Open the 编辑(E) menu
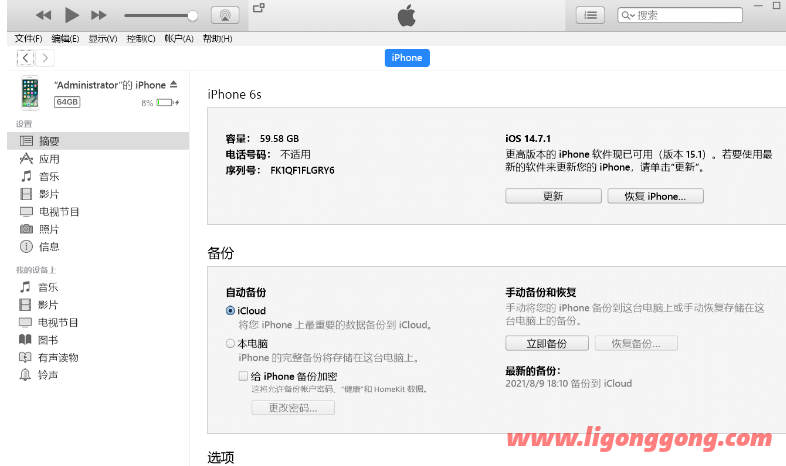This screenshot has width=786, height=466. click(65, 39)
